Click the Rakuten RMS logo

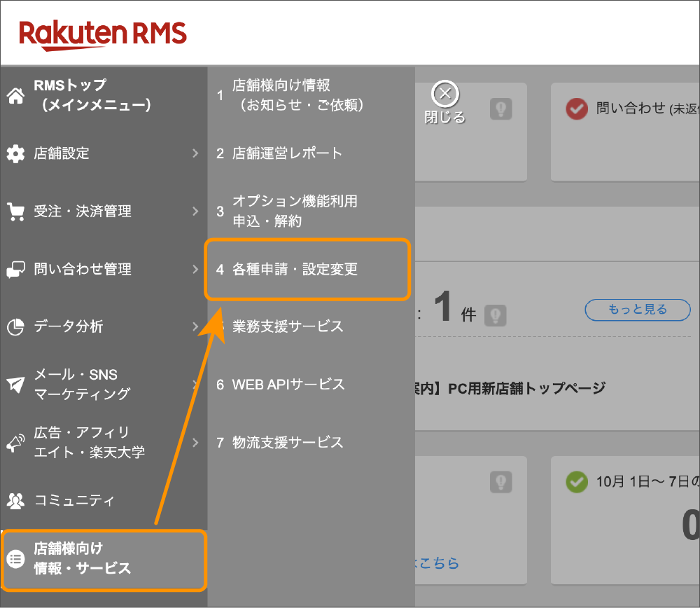(x=103, y=33)
